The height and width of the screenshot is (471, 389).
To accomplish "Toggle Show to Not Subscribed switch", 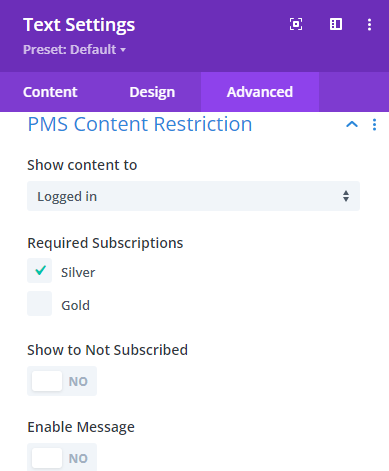I will (62, 381).
